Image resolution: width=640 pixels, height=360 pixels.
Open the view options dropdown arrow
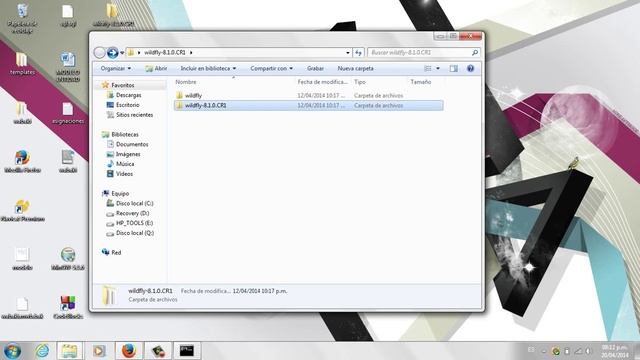click(x=438, y=69)
